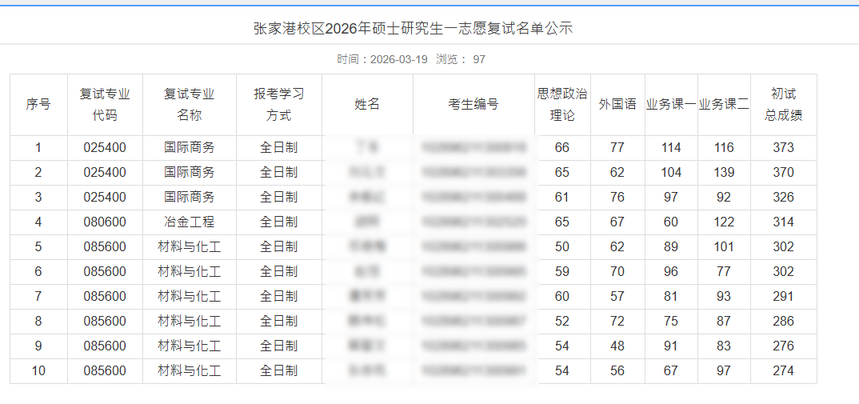
Task: Click major code 085600 in row 7
Action: click(x=105, y=296)
